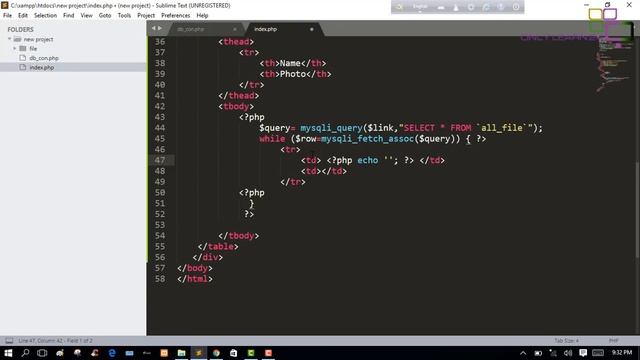Click the network tray icon
640x360 pixels.
553,353
